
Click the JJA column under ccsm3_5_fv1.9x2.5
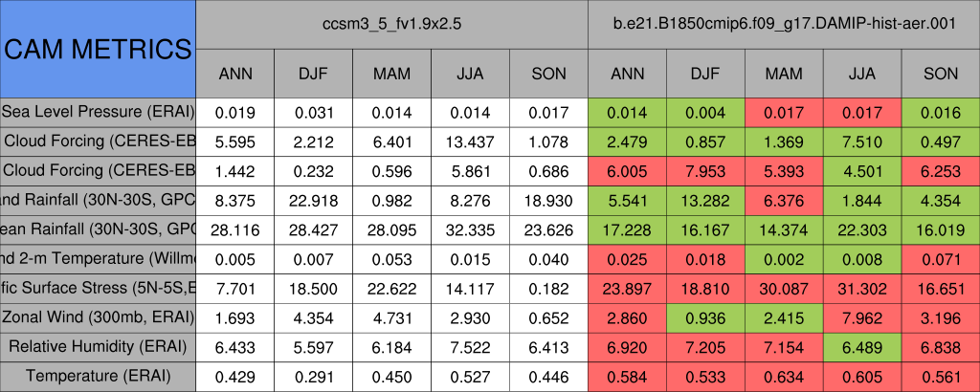(470, 74)
